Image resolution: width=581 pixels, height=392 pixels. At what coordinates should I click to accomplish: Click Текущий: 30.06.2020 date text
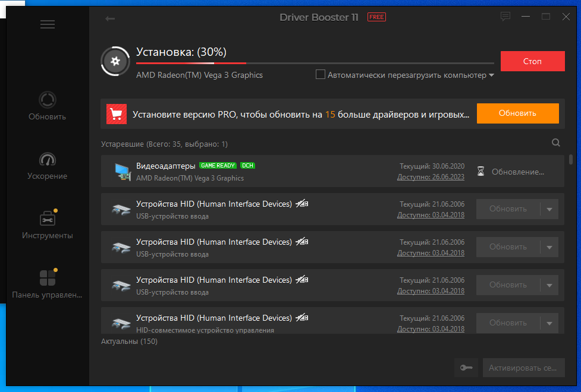click(432, 166)
